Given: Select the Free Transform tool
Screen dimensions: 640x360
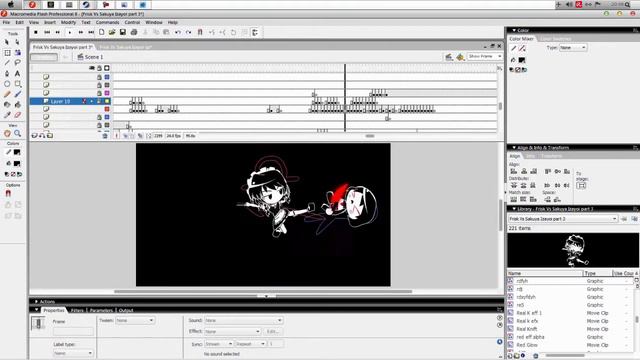Looking at the screenshot, I should pyautogui.click(x=7, y=53).
